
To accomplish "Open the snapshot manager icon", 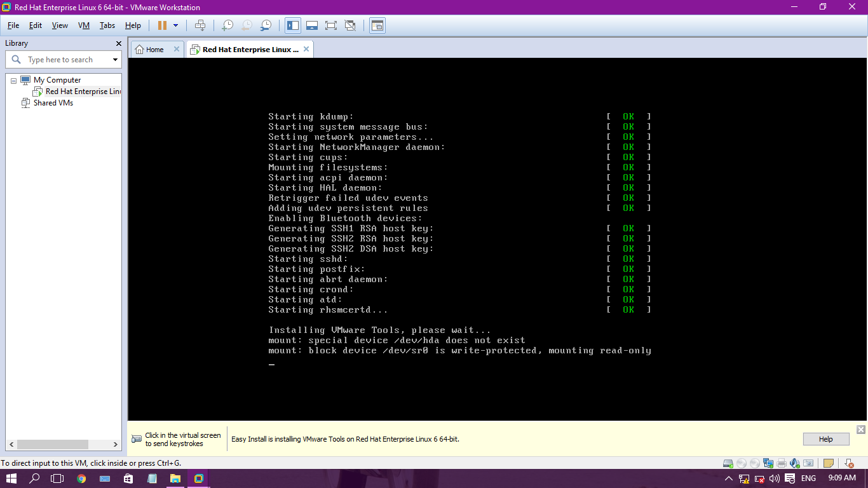I will pos(266,25).
